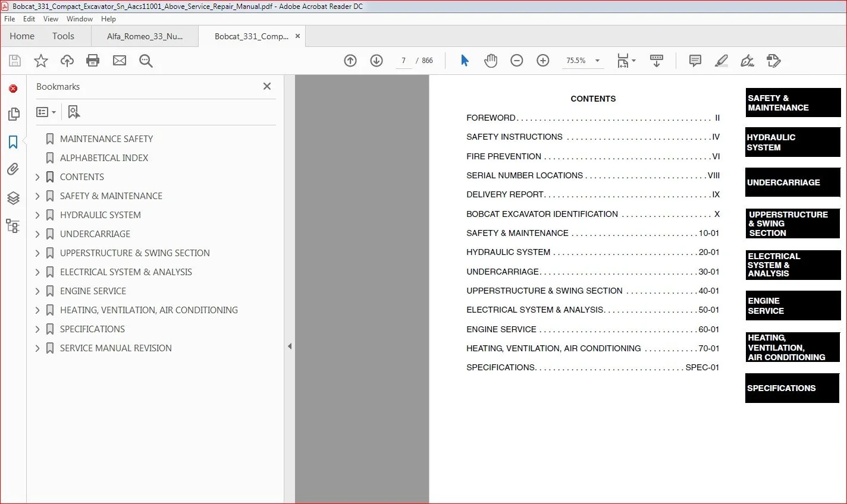
Task: Open the Find text magnifier icon
Action: (x=146, y=61)
